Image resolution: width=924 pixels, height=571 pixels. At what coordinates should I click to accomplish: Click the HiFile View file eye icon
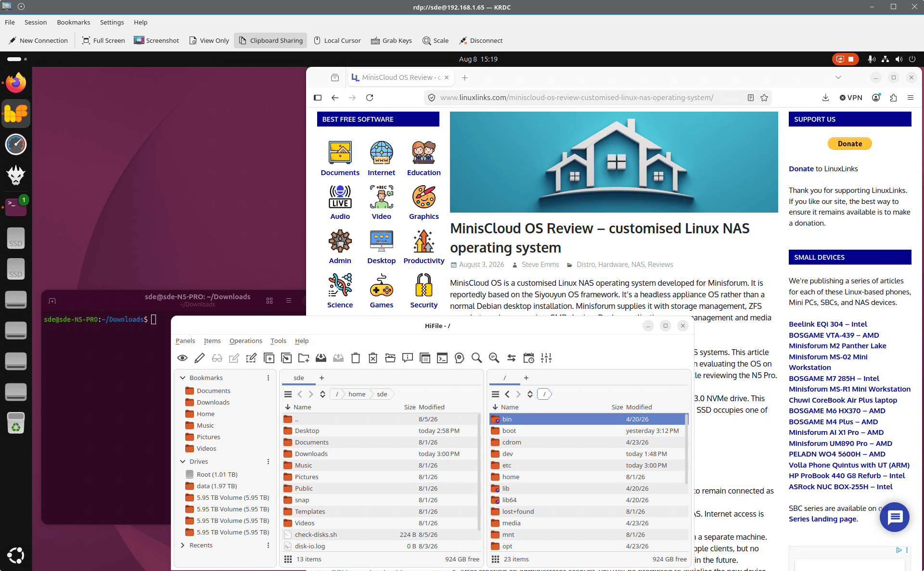tap(182, 358)
